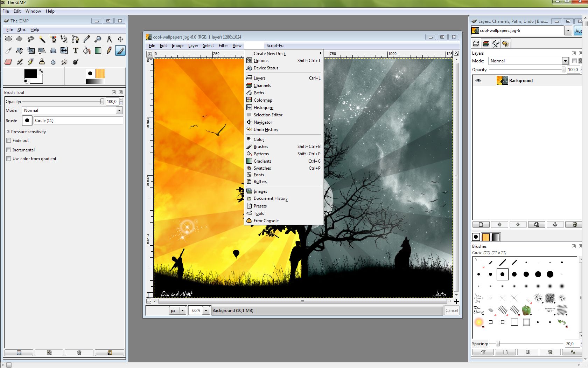
Task: Expand Pressure sensitivity options
Action: 8,132
